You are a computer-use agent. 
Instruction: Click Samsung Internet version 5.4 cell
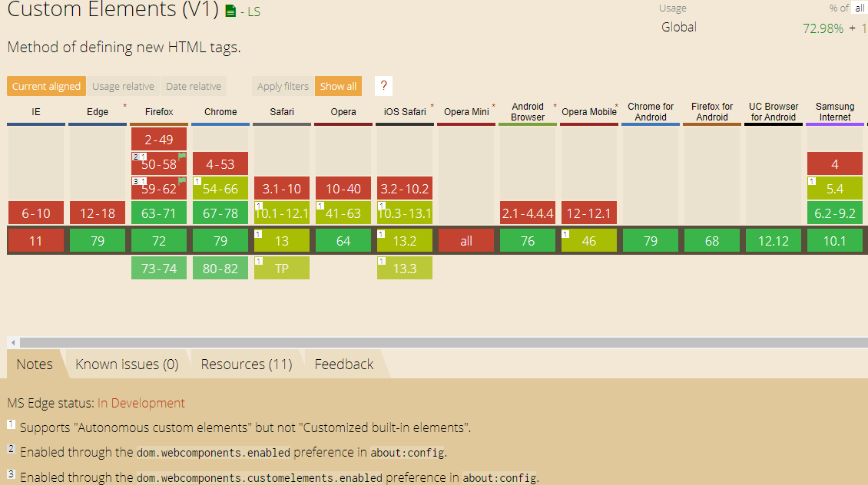click(835, 188)
